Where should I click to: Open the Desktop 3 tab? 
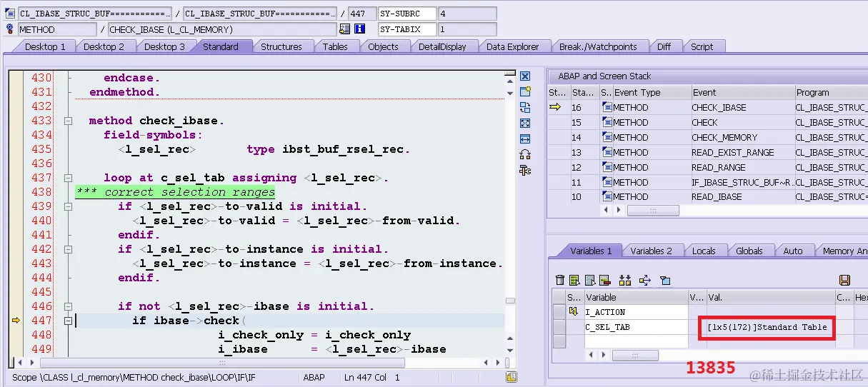(x=164, y=46)
